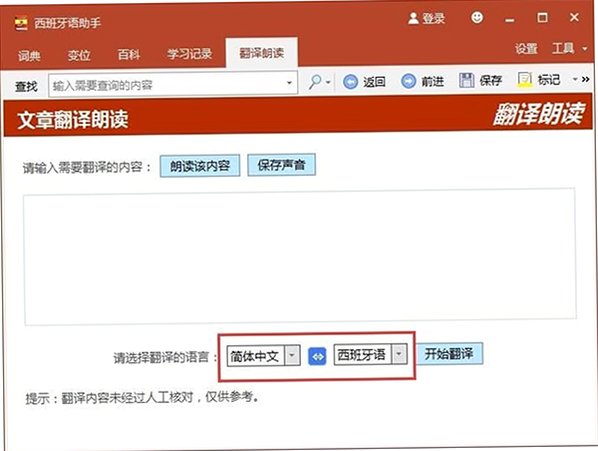Click the 前进 forward arrow icon

(x=408, y=81)
